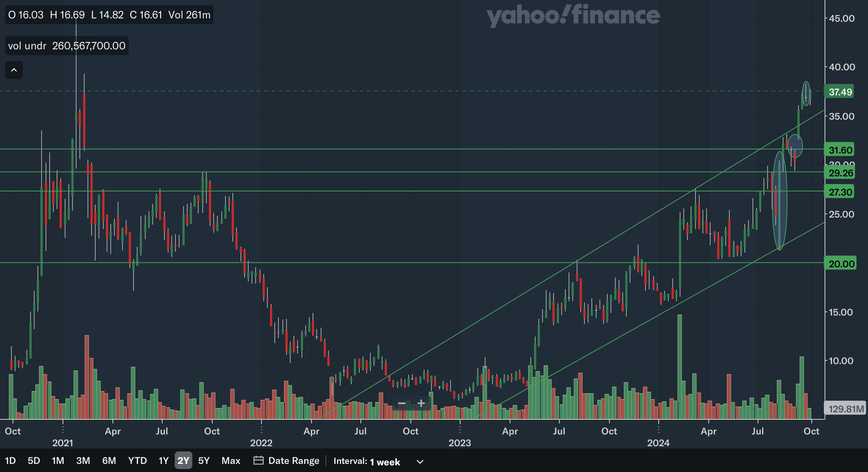This screenshot has width=868, height=472.
Task: Open the Interval 1 week dropdown
Action: click(x=384, y=461)
